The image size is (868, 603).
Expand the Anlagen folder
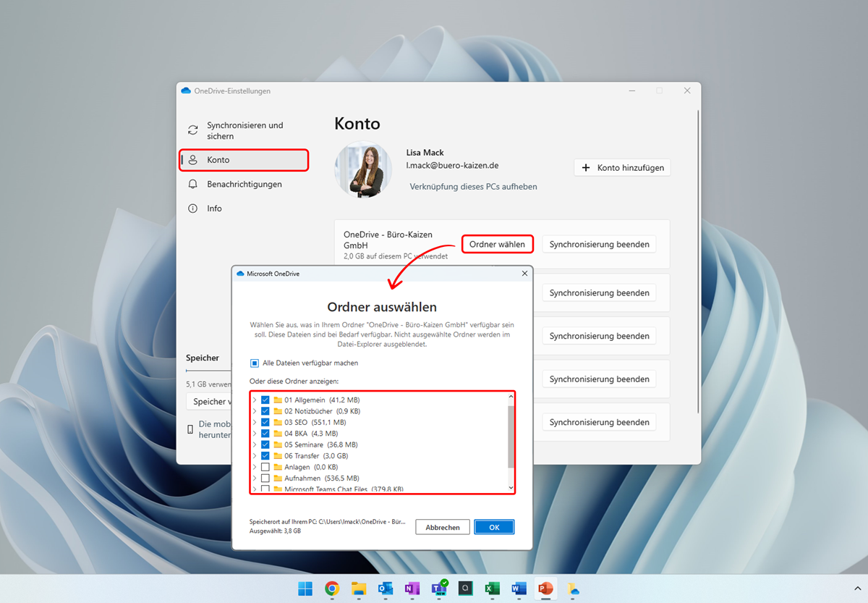click(254, 467)
